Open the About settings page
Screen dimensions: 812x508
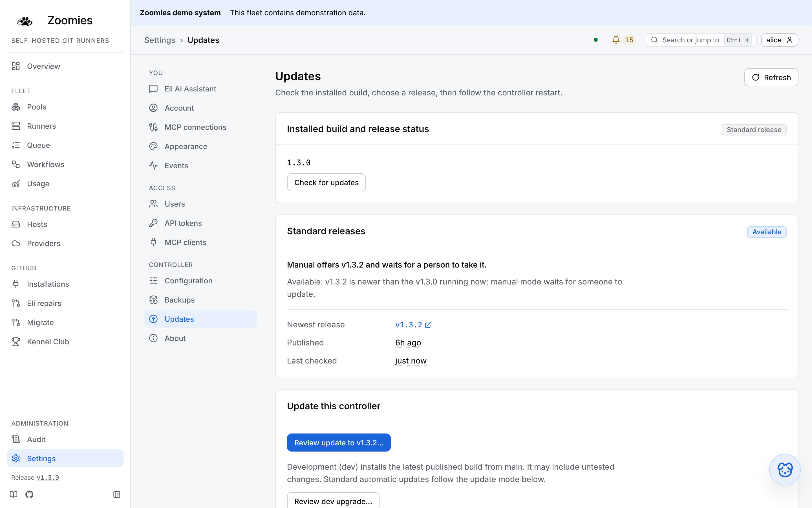[x=201, y=338]
